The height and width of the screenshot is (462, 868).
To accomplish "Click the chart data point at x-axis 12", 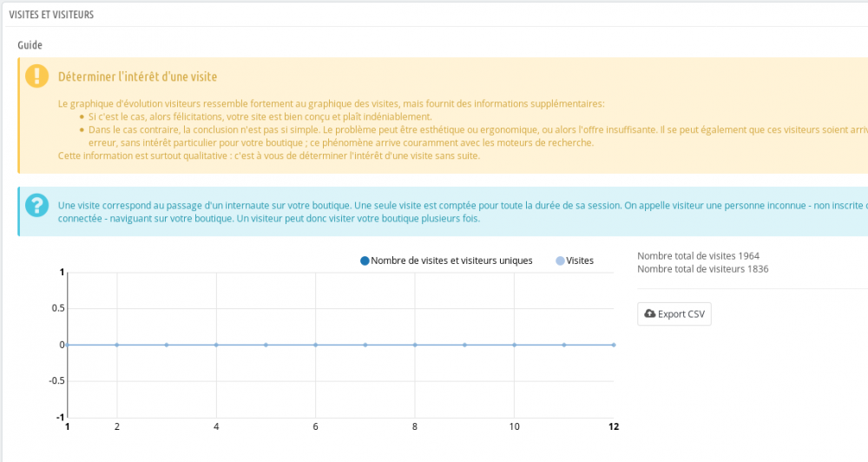I will tap(614, 345).
